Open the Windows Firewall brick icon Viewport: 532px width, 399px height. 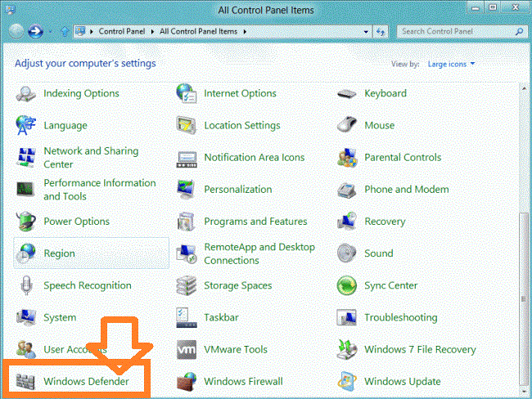pyautogui.click(x=187, y=381)
